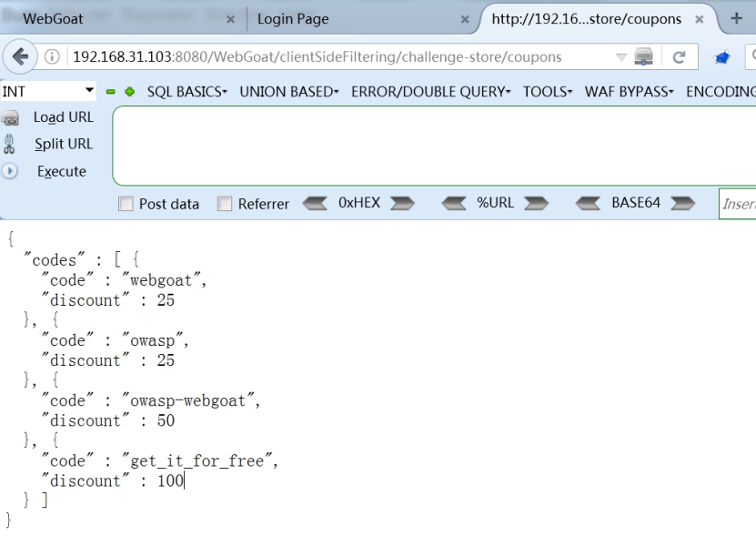Reload the coupons page
Screen dimensions: 756x546
pyautogui.click(x=679, y=57)
